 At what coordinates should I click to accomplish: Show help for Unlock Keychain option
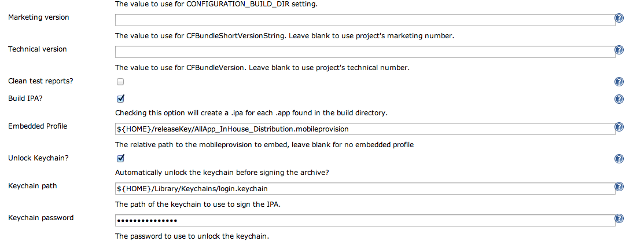click(619, 159)
